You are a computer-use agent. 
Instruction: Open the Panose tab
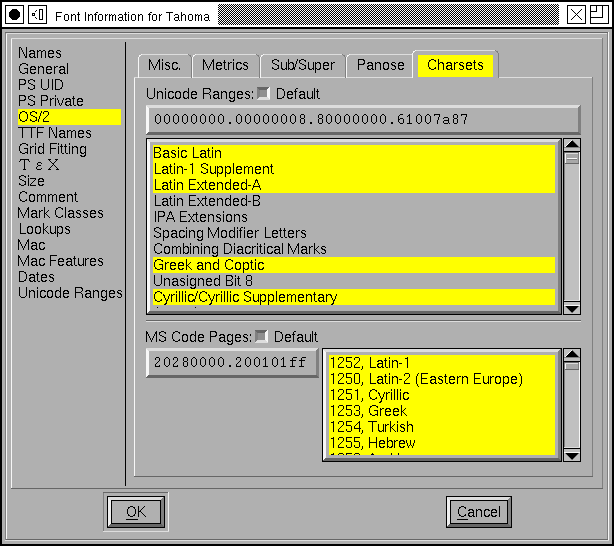(x=380, y=65)
